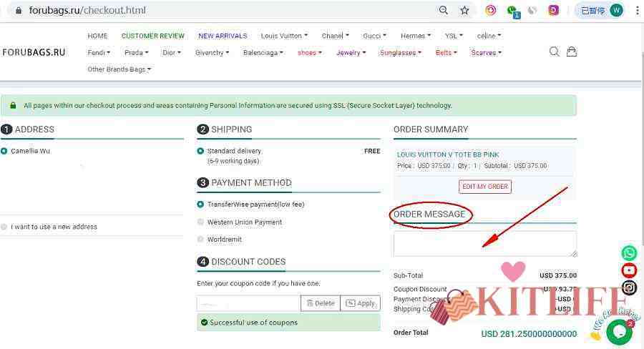Click the browser address bar URL
The height and width of the screenshot is (349, 644).
[87, 10]
